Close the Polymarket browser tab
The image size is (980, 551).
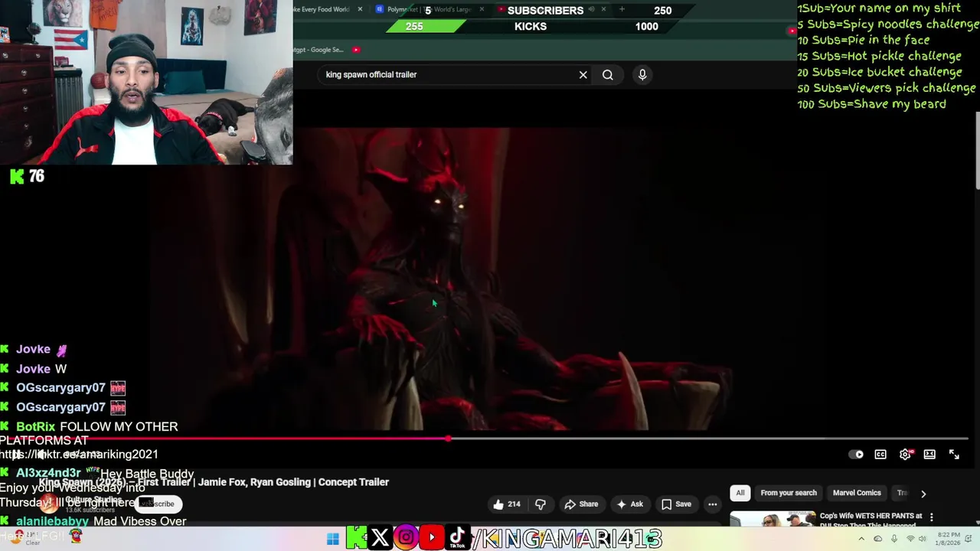point(482,10)
